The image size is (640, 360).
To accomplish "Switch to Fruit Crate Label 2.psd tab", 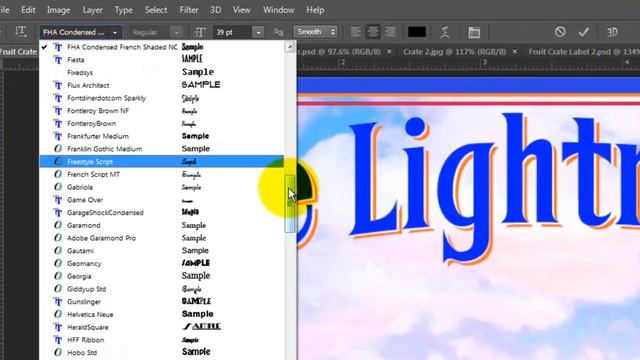I will point(584,52).
